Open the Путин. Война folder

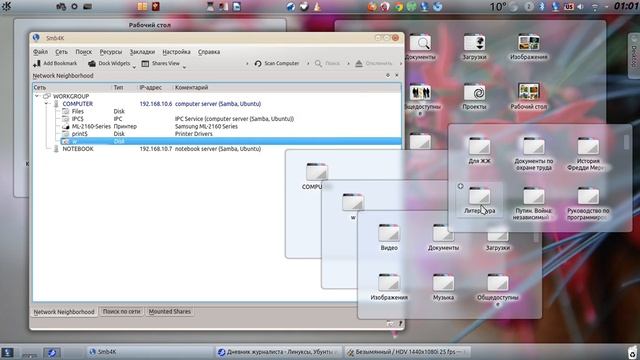pos(533,203)
